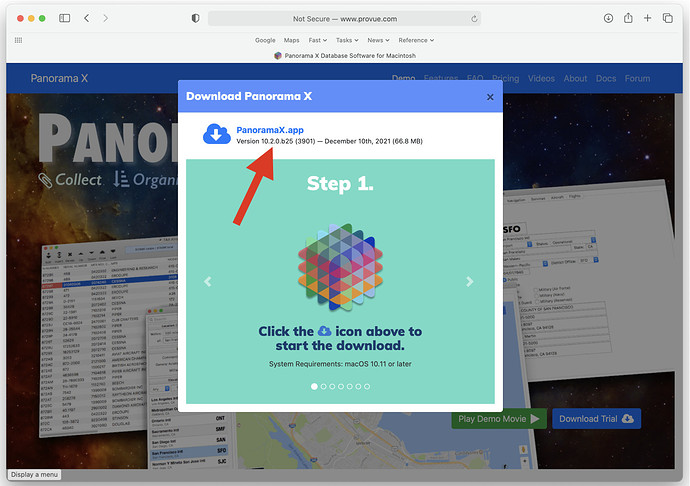Screen dimensions: 690x486
Task: Click the System Requirements macOS 10.11 text
Action: [x=340, y=364]
